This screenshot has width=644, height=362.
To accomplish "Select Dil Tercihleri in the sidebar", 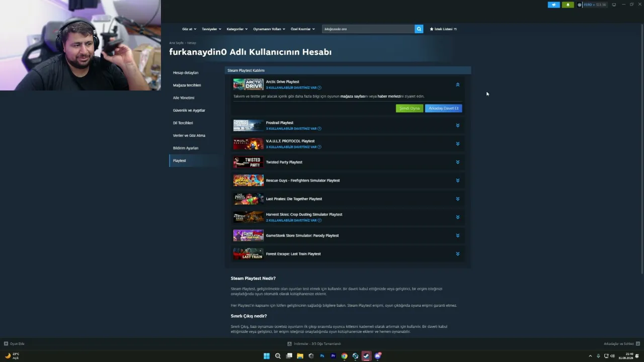I will pos(183,123).
